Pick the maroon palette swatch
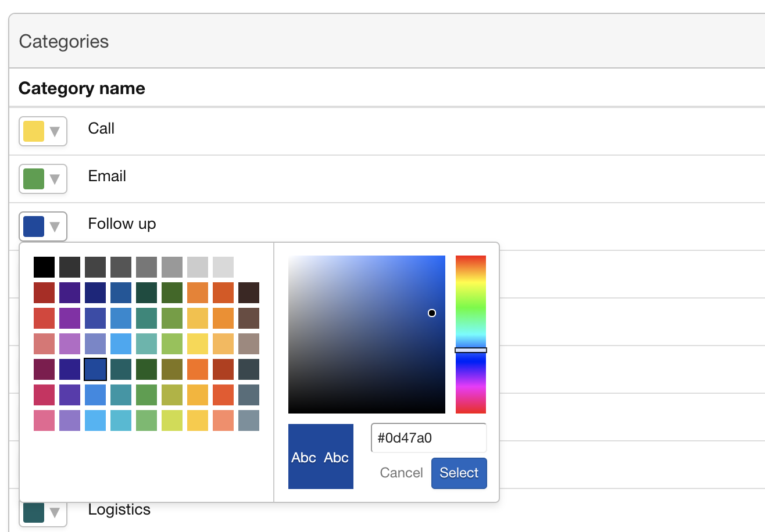This screenshot has width=765, height=532. [44, 369]
